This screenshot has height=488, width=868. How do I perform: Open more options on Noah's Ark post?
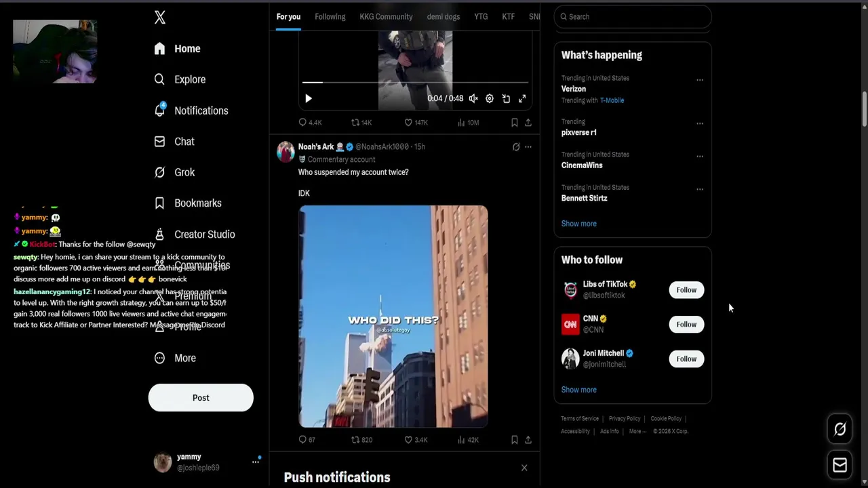click(528, 147)
